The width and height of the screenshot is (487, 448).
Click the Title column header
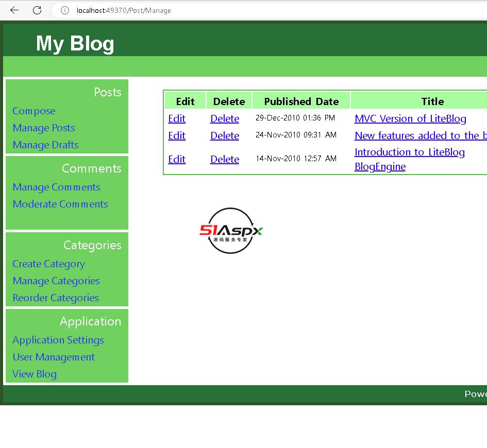(x=432, y=101)
